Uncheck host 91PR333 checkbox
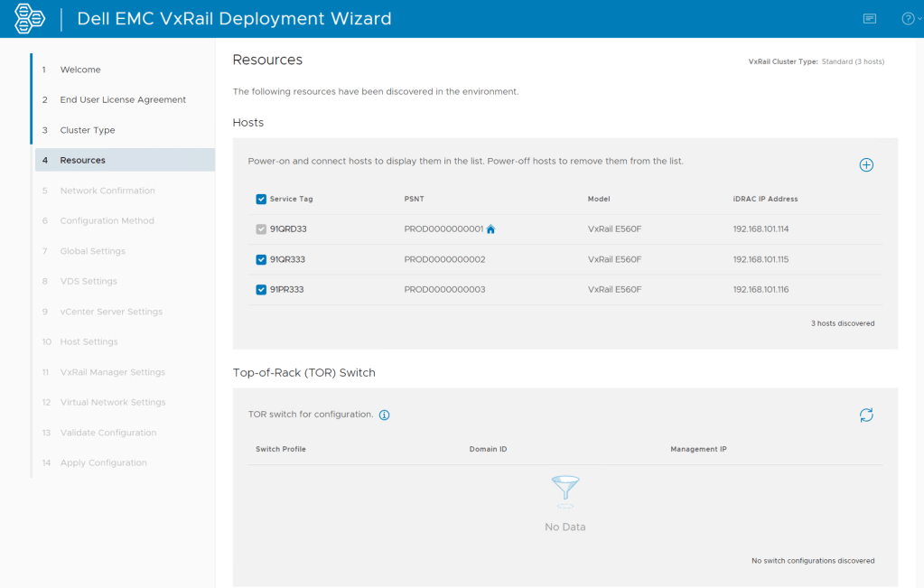The width and height of the screenshot is (924, 588). point(261,290)
